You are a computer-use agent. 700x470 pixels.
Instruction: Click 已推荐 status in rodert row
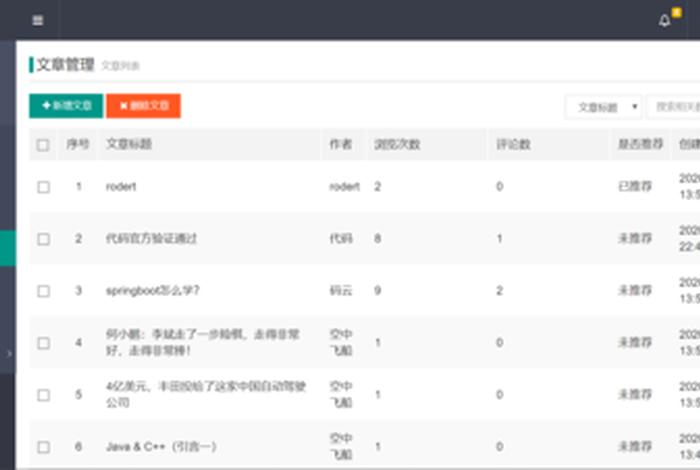coord(635,187)
